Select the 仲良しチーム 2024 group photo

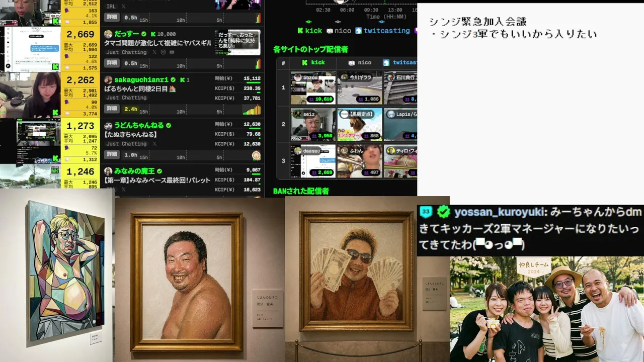547,309
